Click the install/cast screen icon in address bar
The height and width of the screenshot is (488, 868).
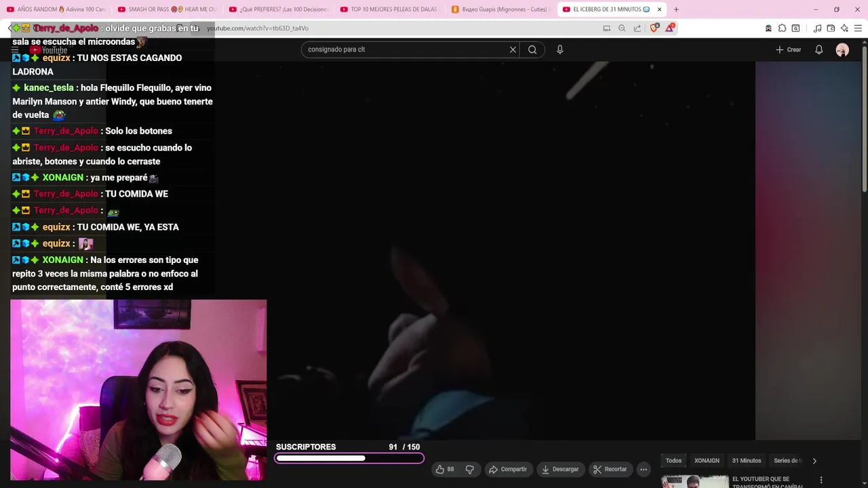(606, 28)
